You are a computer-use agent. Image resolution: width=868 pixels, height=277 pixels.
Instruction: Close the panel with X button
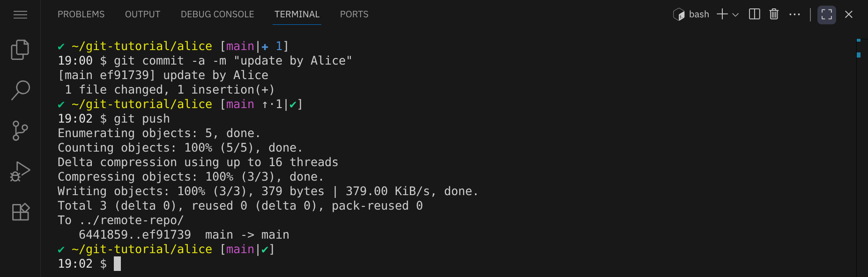pyautogui.click(x=848, y=15)
